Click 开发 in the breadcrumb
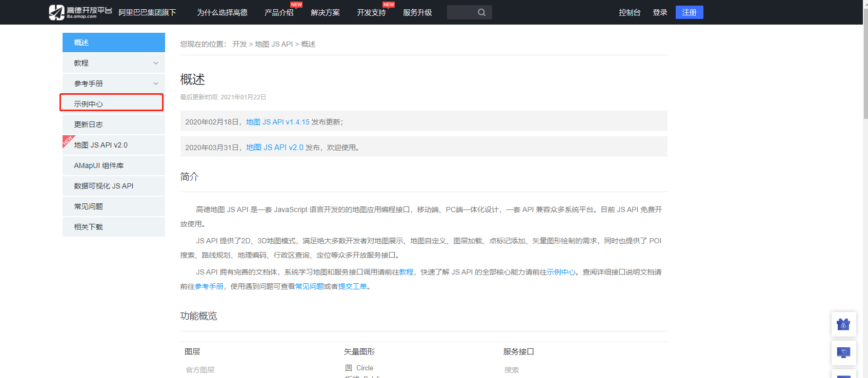The width and height of the screenshot is (868, 378). (x=239, y=44)
